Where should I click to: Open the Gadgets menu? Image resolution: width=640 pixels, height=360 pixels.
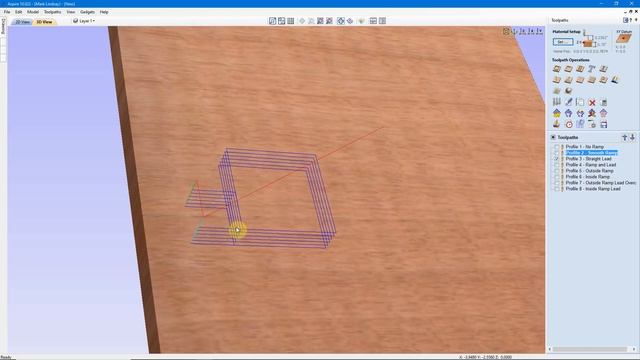87,12
